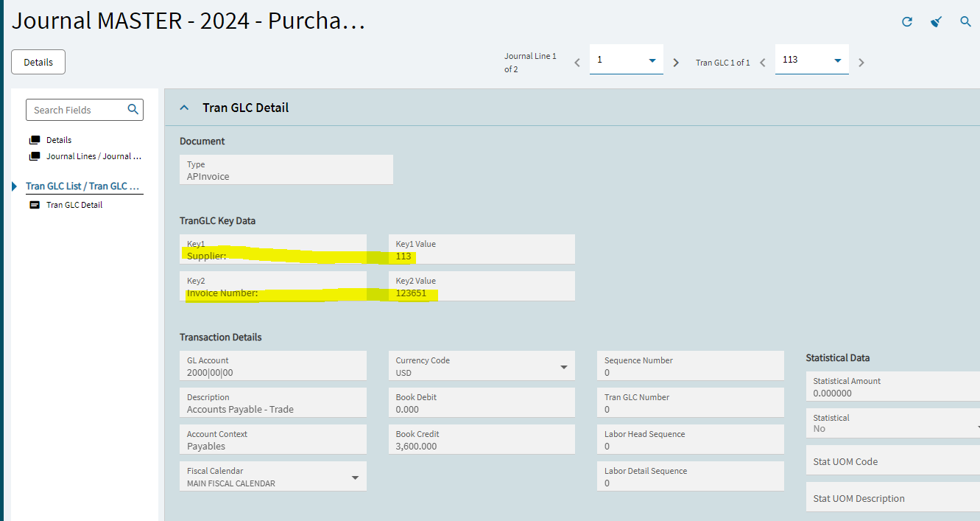Go to next Tran GLC arrow
The height and width of the screenshot is (521, 980).
click(861, 63)
